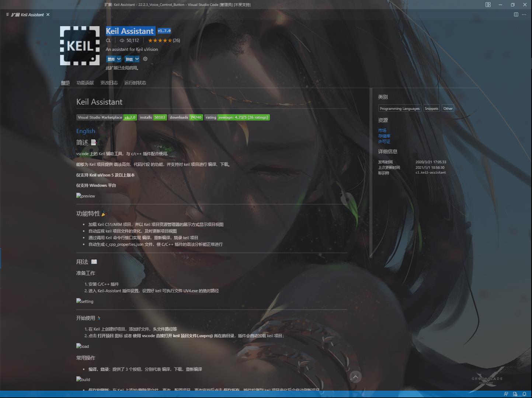
Task: Open the star rating reviews (26)
Action: 164,41
